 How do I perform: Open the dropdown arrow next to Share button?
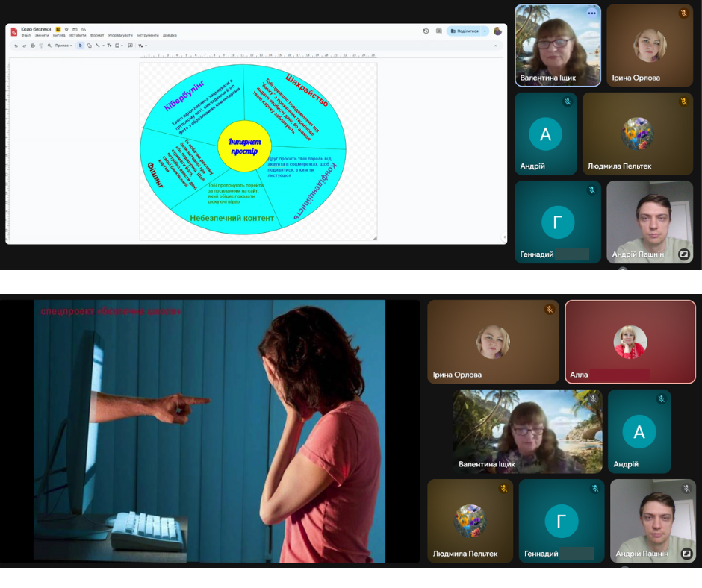pyautogui.click(x=485, y=31)
